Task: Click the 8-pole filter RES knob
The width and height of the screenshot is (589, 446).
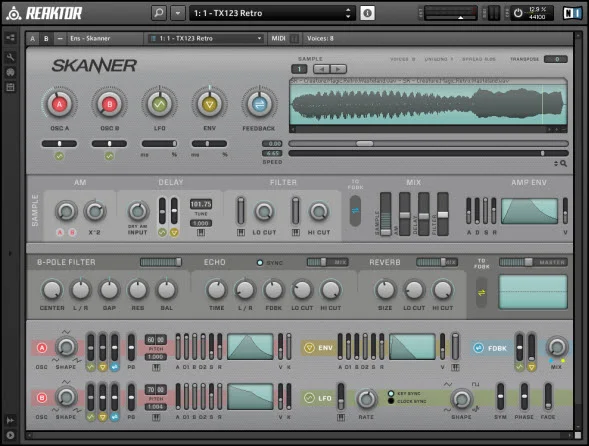Action: (137, 290)
